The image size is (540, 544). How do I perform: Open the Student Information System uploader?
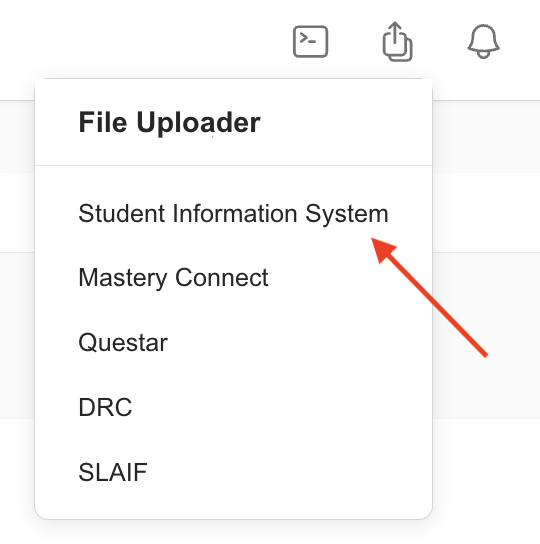click(233, 213)
